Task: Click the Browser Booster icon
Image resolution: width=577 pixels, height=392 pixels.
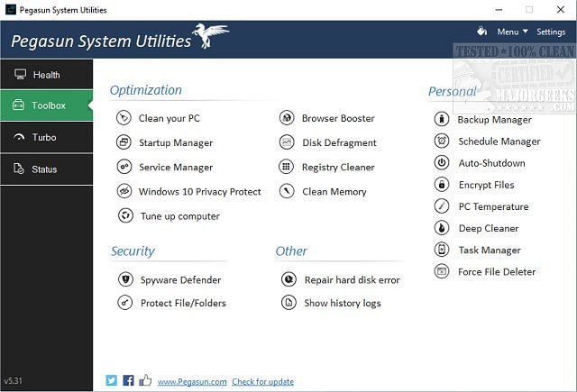Action: click(x=287, y=118)
